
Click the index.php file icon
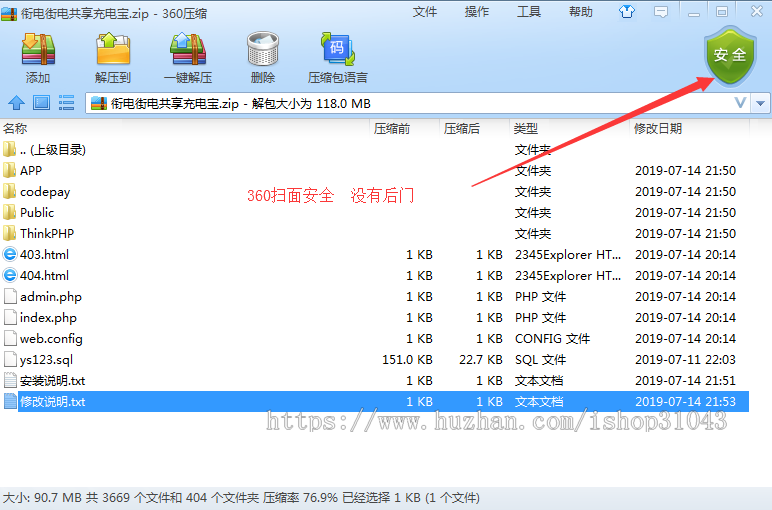tap(10, 318)
